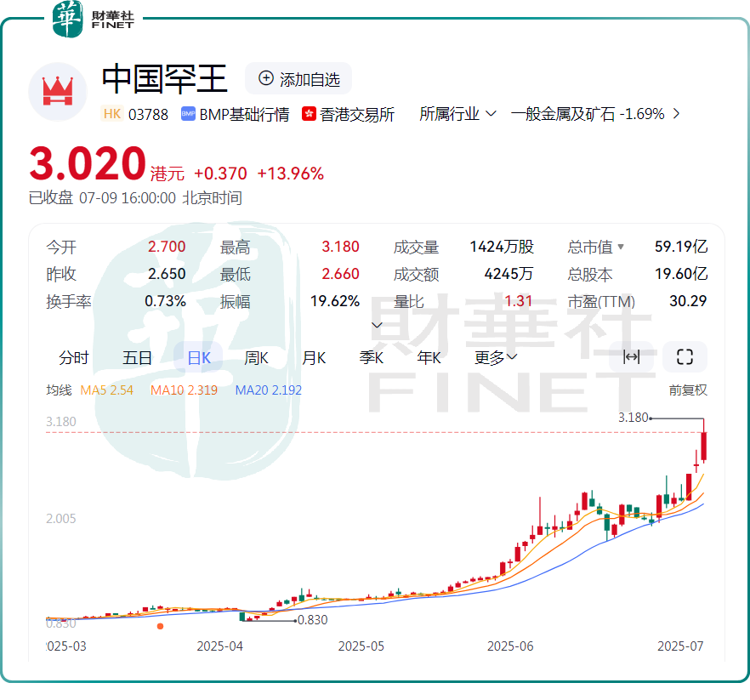Click the 2025-05 date axis label
Viewport: 750px width, 700px height.
coord(361,646)
